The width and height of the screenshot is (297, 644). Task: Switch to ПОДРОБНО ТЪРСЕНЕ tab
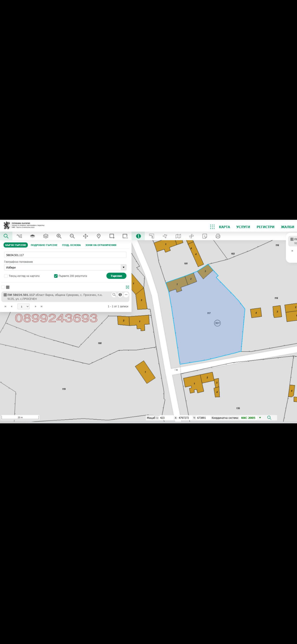point(44,245)
